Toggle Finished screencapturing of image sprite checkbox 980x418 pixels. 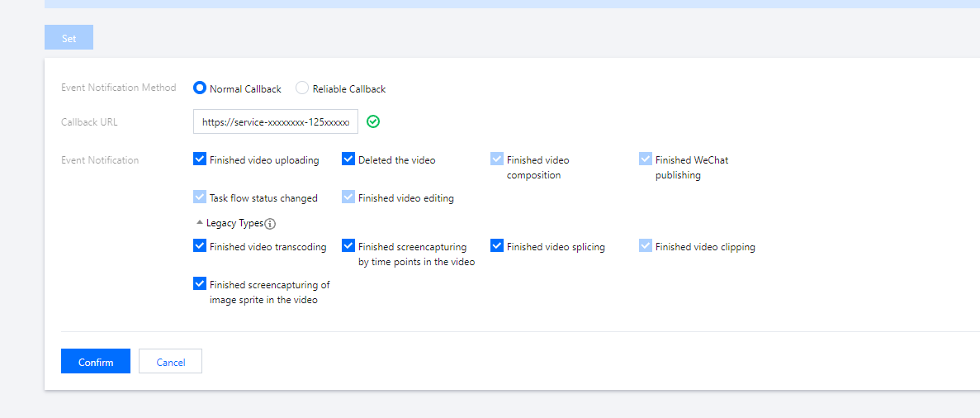coord(200,284)
